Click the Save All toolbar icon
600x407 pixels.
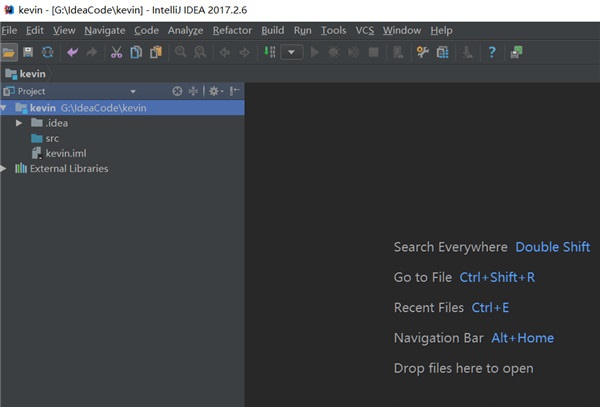[28, 52]
